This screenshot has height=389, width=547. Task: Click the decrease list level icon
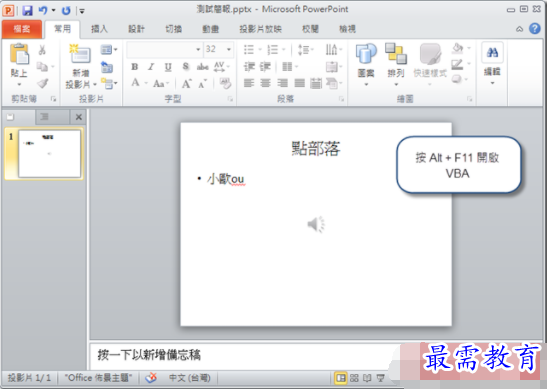[249, 67]
